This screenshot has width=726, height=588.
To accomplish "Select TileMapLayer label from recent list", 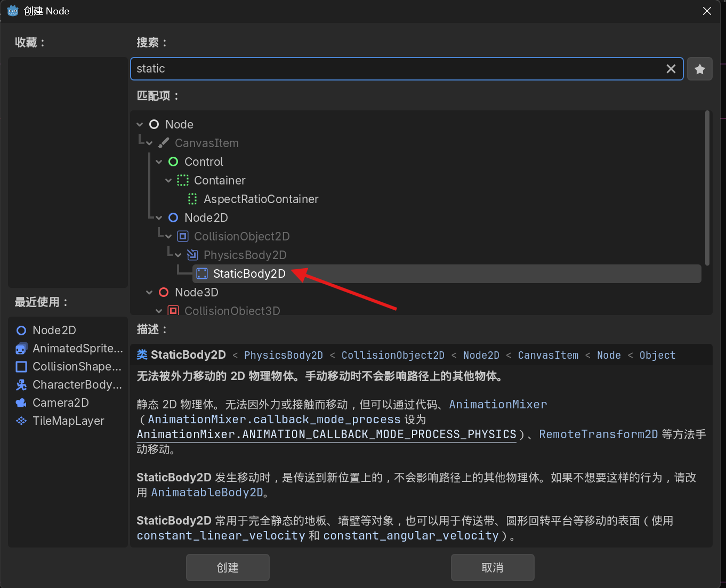I will (68, 421).
